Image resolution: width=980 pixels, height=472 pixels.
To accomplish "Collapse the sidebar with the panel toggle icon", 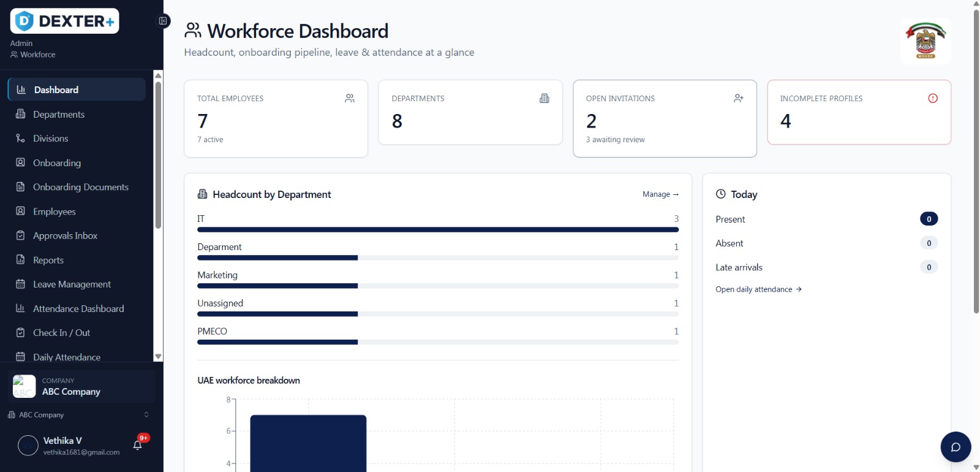I will point(163,21).
